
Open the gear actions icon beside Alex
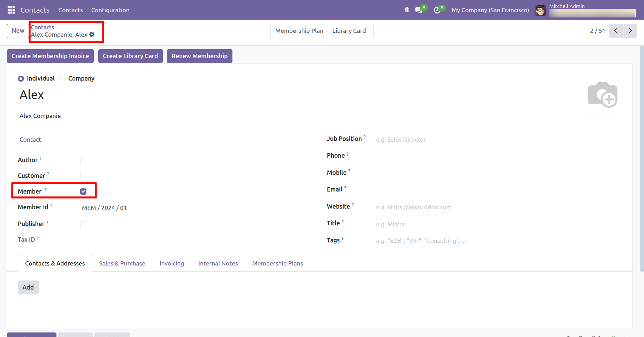click(92, 35)
